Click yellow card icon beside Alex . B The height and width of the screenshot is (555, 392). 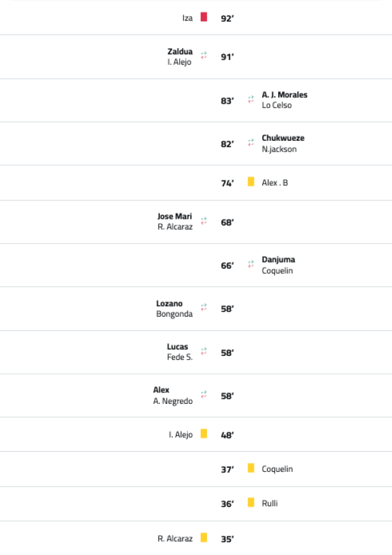[251, 182]
